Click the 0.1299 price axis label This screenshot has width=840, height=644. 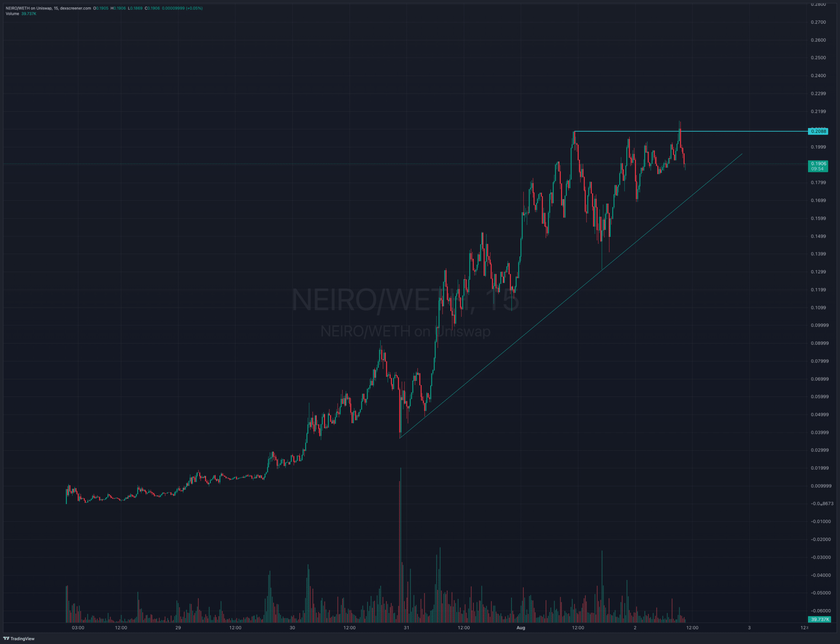click(x=818, y=272)
